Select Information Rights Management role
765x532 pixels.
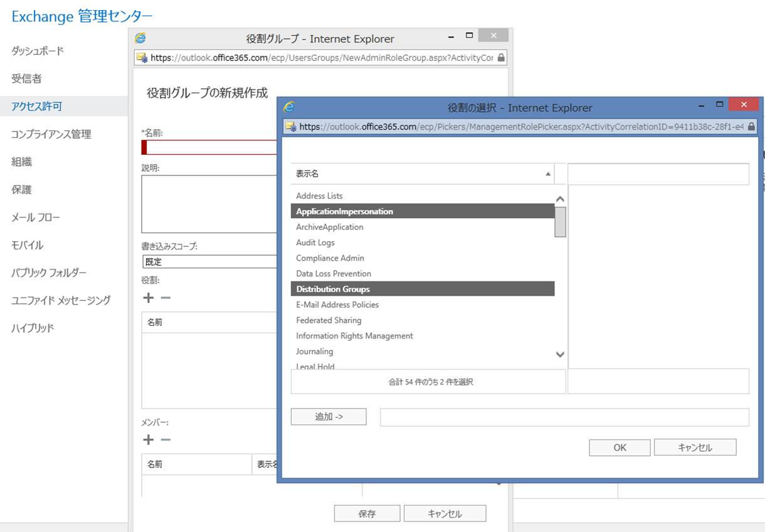(x=423, y=336)
